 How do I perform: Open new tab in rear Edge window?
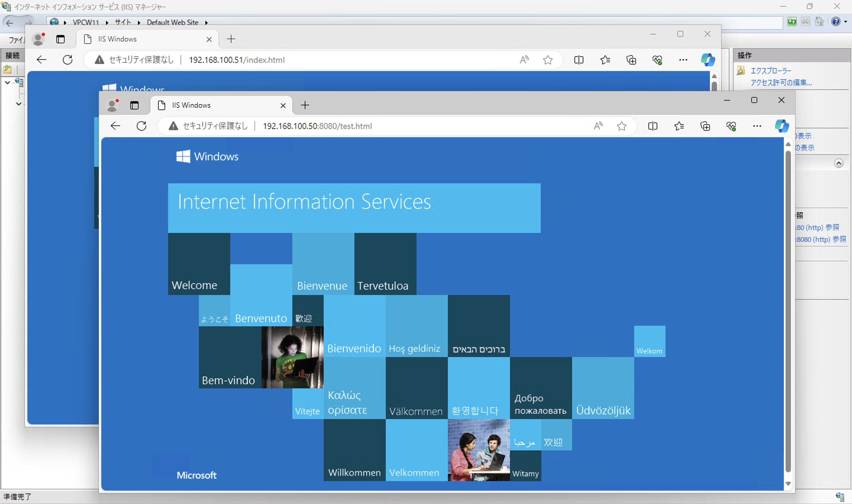tap(231, 39)
